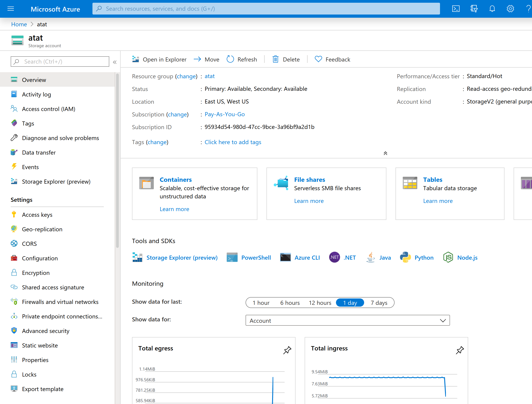Open the Cloud Shell terminal icon
Viewport: 532px width, 404px height.
point(456,9)
